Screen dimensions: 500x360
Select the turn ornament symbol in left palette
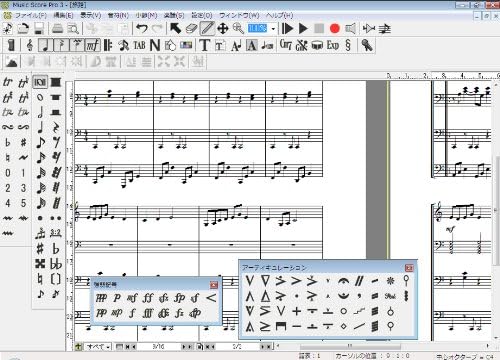tap(8, 127)
